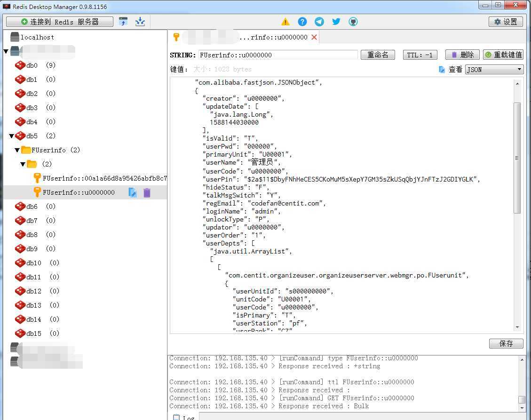Click the db10 database icon
The image size is (531, 420).
(x=20, y=263)
